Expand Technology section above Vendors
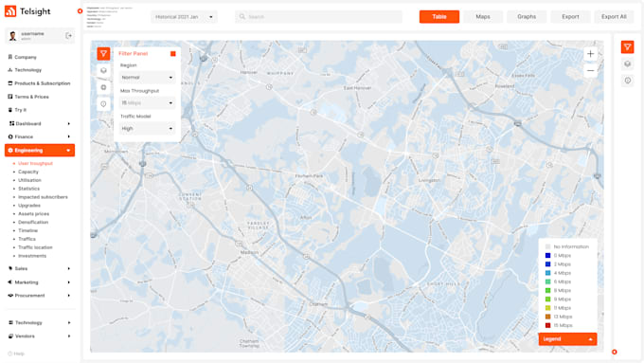 40,322
